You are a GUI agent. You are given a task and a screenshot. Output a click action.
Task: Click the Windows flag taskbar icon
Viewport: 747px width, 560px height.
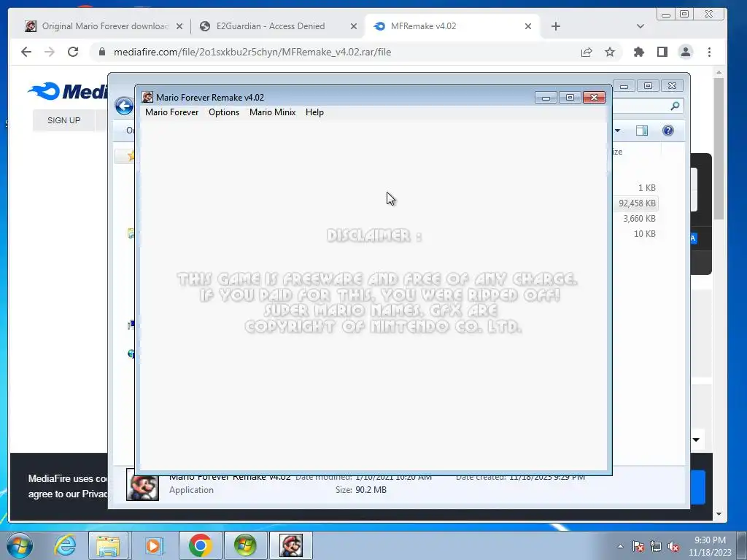pos(245,545)
